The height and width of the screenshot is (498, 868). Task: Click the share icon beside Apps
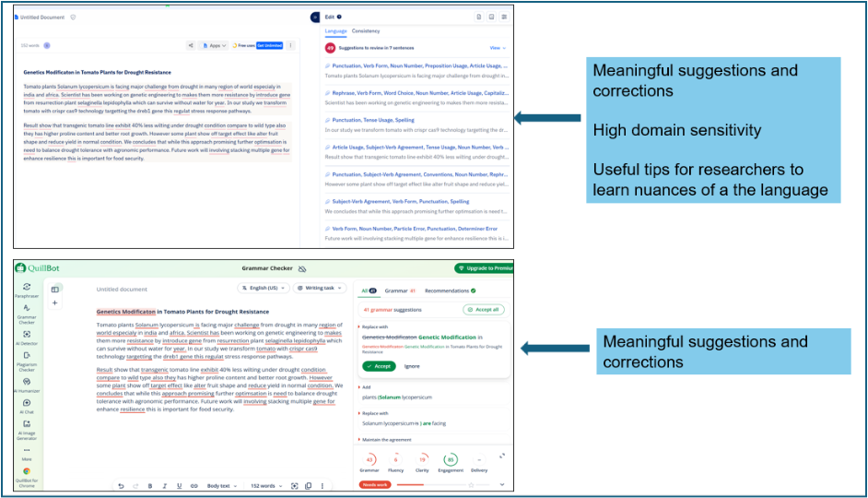(192, 45)
